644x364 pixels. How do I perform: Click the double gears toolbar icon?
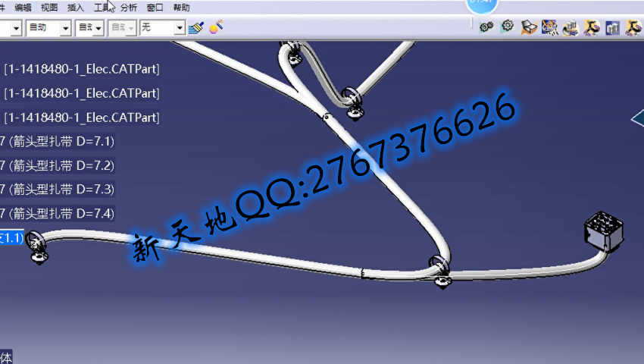click(486, 28)
